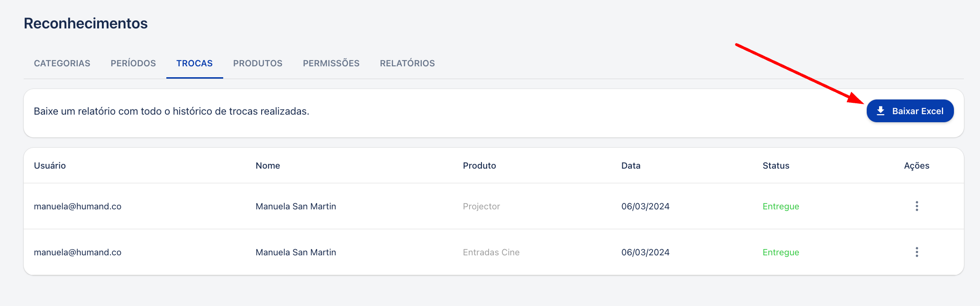Viewport: 980px width, 306px height.
Task: Select the Entradas Cine product link
Action: pos(491,252)
